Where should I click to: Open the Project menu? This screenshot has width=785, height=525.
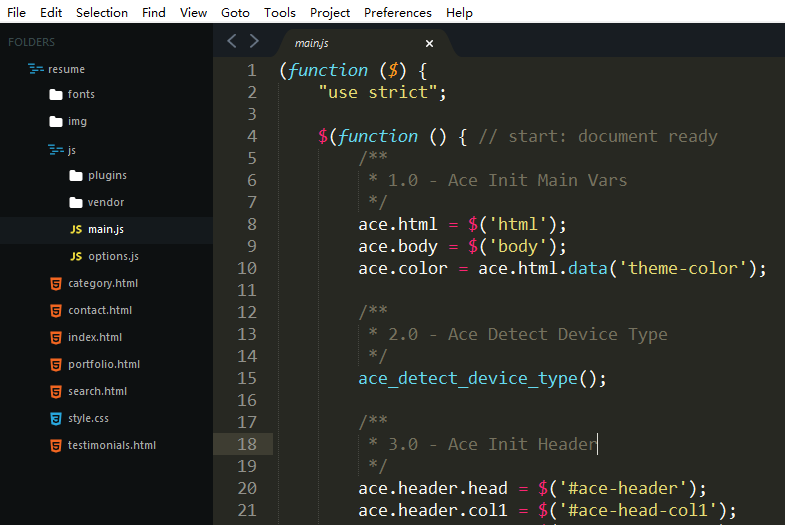pos(329,13)
